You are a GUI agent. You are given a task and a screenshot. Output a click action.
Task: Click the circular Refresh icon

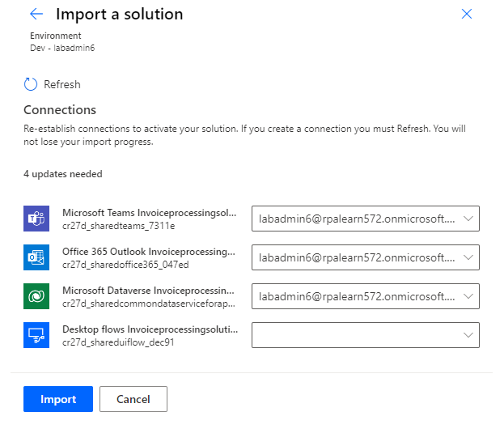[x=31, y=84]
